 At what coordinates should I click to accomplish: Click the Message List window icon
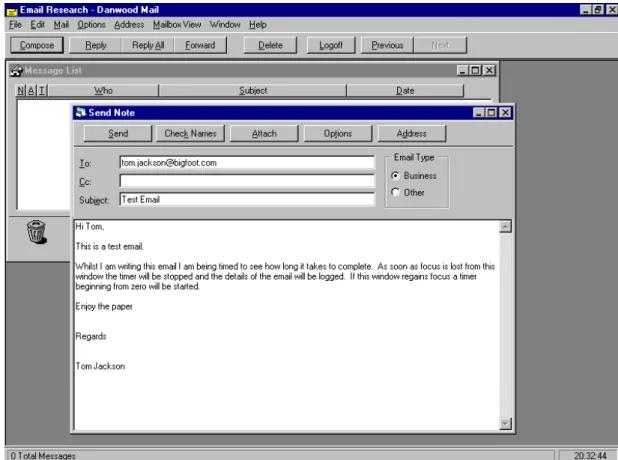(16, 71)
